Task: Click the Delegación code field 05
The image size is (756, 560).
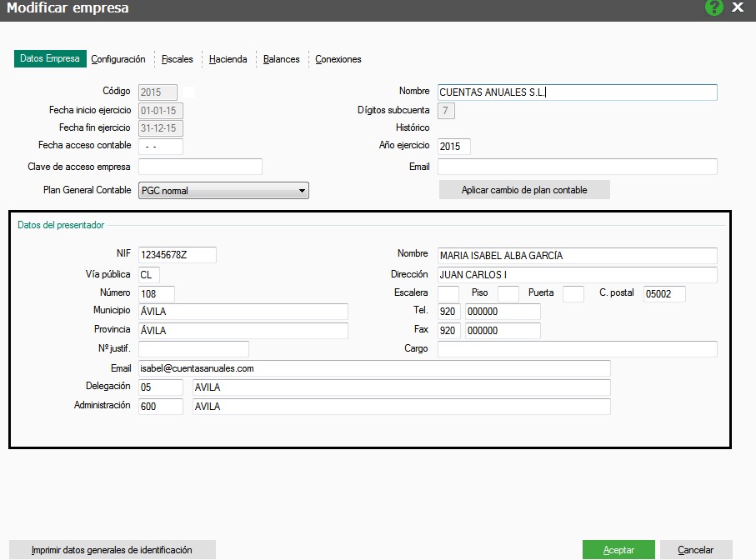Action: pos(161,387)
